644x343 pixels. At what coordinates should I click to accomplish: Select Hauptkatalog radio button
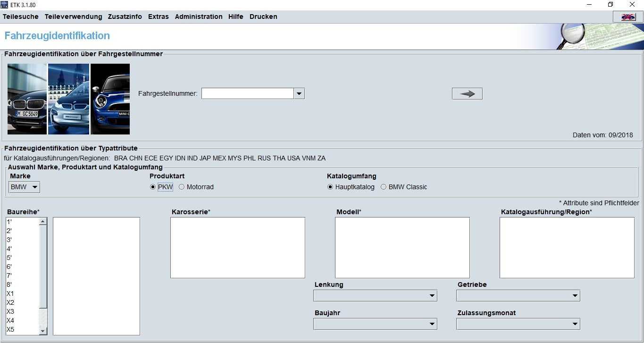(330, 187)
